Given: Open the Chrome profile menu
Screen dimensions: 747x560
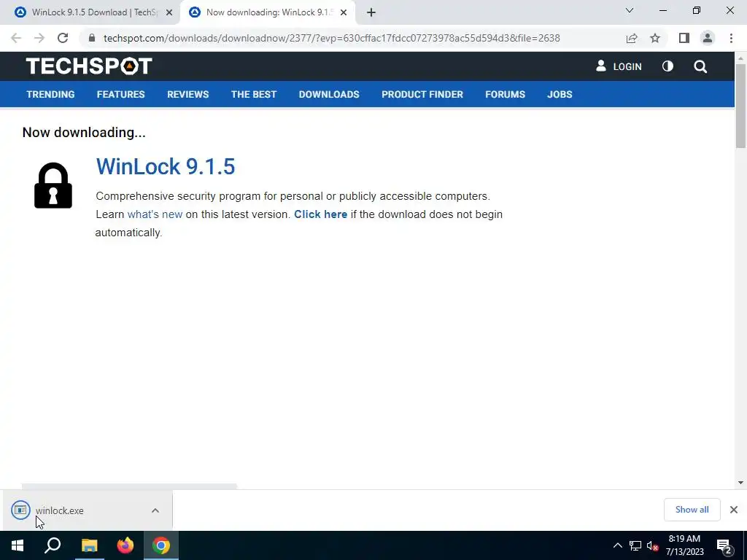Looking at the screenshot, I should 708,38.
